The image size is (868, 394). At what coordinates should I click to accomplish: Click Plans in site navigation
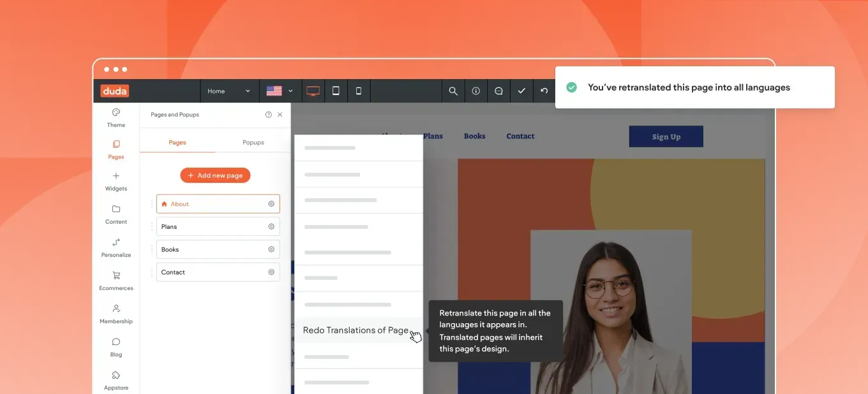tap(433, 136)
